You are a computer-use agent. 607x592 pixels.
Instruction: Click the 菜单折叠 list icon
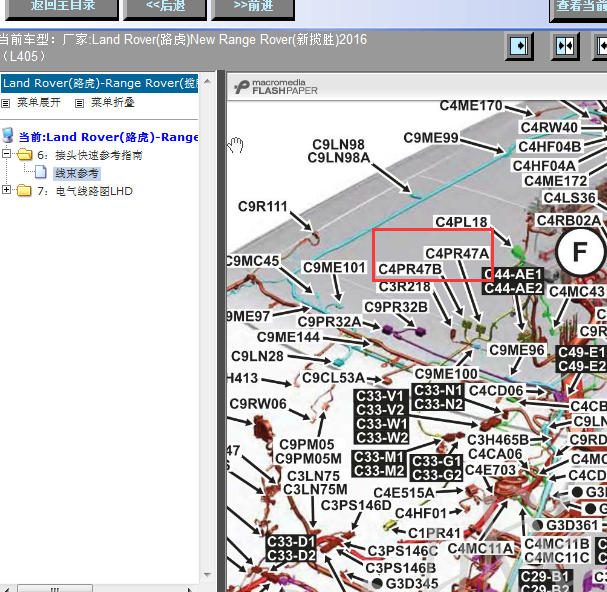tap(79, 103)
